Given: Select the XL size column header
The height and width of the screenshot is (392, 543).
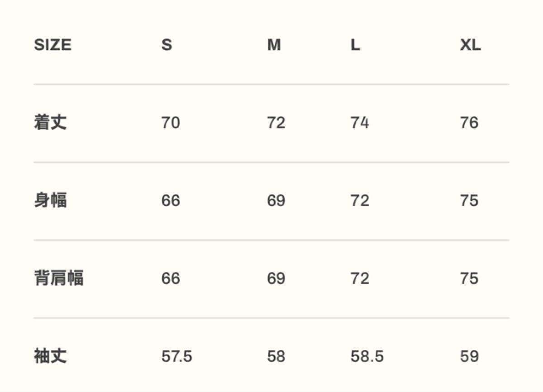Looking at the screenshot, I should [x=470, y=45].
